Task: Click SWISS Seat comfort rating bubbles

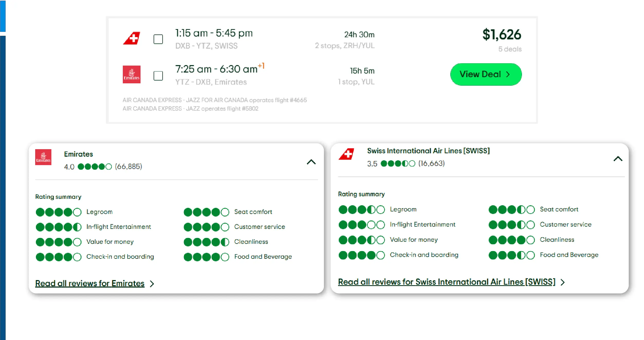Action: coord(512,210)
